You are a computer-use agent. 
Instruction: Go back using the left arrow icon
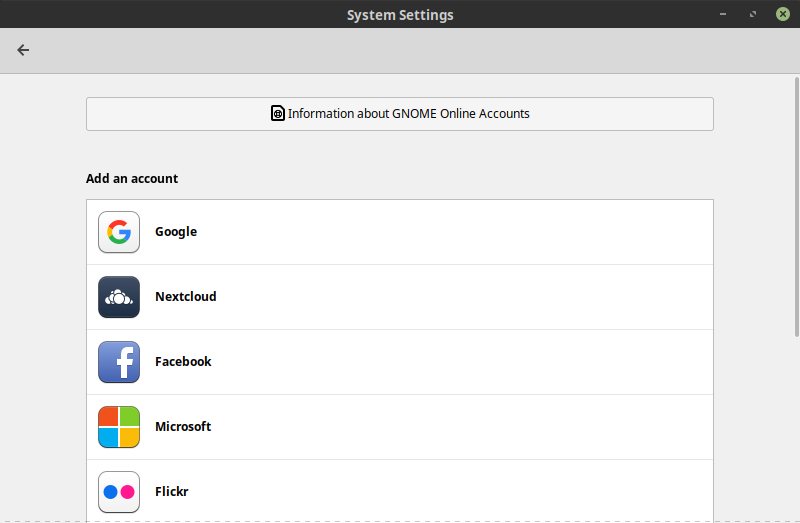click(x=23, y=50)
